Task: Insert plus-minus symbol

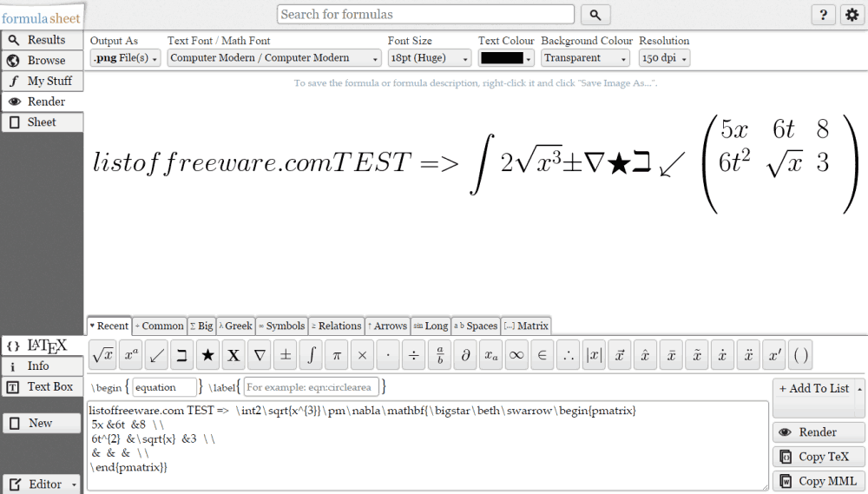Action: (286, 355)
